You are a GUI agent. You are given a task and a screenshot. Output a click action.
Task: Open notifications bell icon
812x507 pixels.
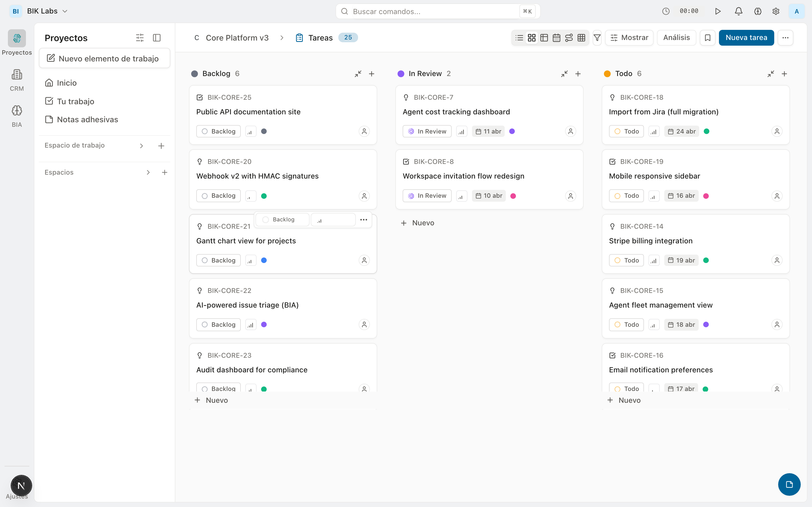tap(738, 11)
